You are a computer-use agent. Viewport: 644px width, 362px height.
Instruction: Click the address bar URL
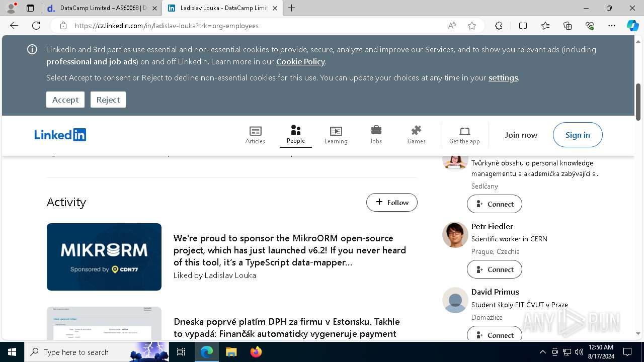(167, 26)
